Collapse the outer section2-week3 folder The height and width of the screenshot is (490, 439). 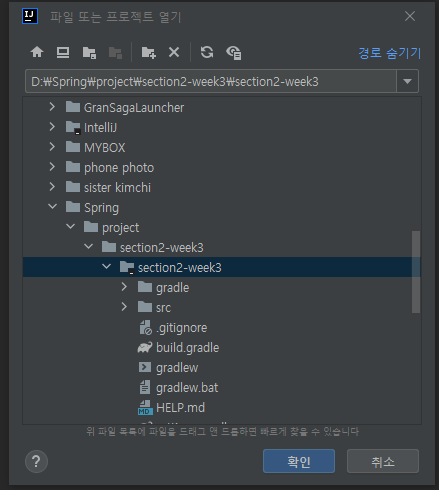tap(88, 247)
